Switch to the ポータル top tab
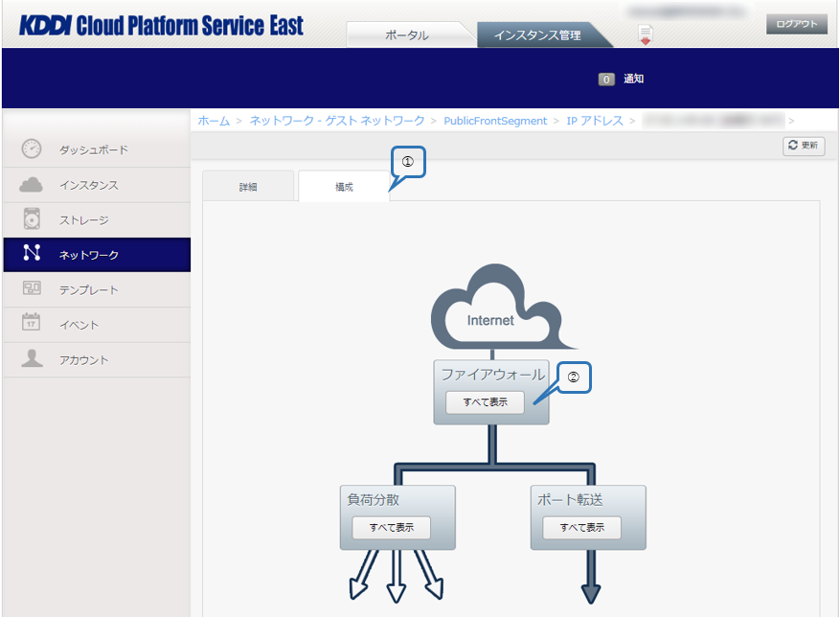Image resolution: width=840 pixels, height=617 pixels. 407,34
